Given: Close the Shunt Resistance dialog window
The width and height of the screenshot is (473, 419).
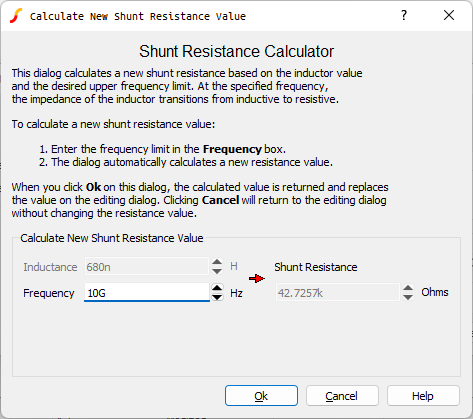Looking at the screenshot, I should coord(449,15).
